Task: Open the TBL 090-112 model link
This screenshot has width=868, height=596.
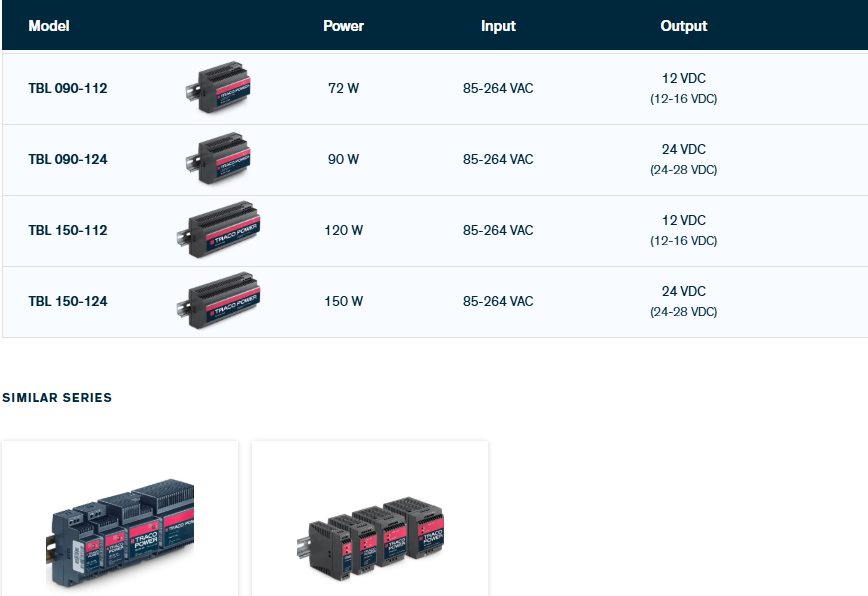Action: [x=68, y=88]
